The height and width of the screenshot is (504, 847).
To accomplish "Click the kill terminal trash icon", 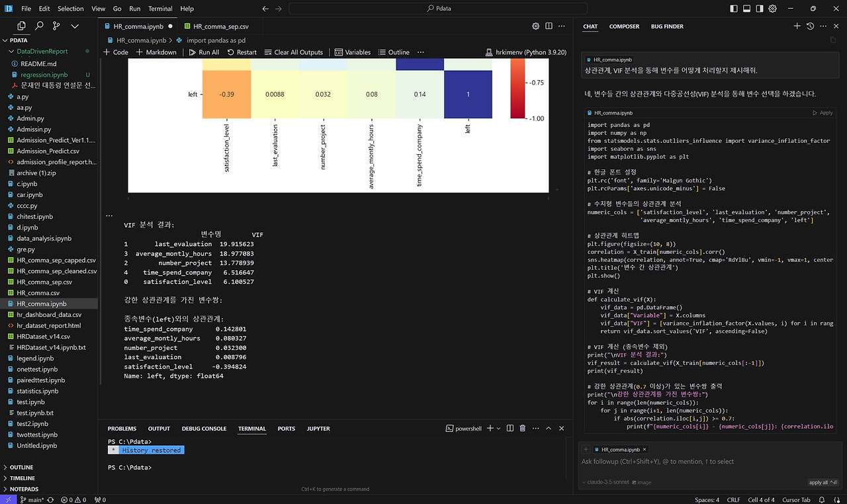I will coord(522,429).
